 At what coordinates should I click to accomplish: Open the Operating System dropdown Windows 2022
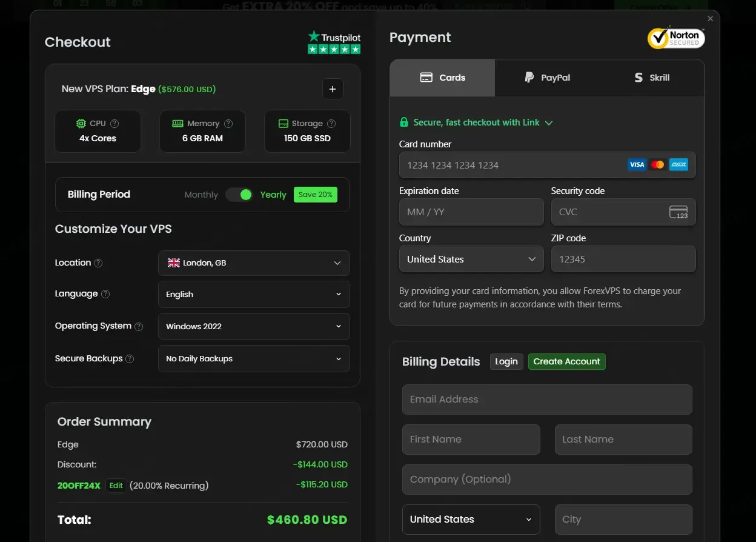[x=254, y=326]
